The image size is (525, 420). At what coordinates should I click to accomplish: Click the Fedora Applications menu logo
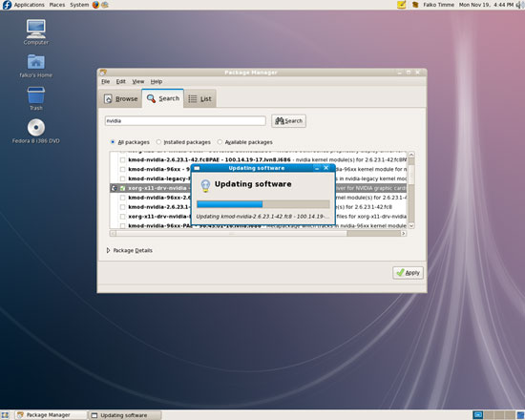pos(7,5)
